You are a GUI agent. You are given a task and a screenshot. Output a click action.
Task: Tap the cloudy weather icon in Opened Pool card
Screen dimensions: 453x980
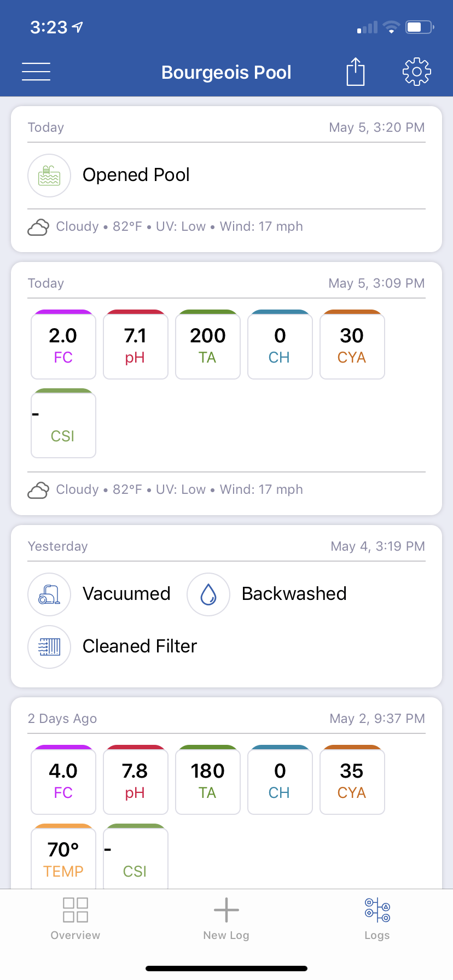click(x=38, y=227)
